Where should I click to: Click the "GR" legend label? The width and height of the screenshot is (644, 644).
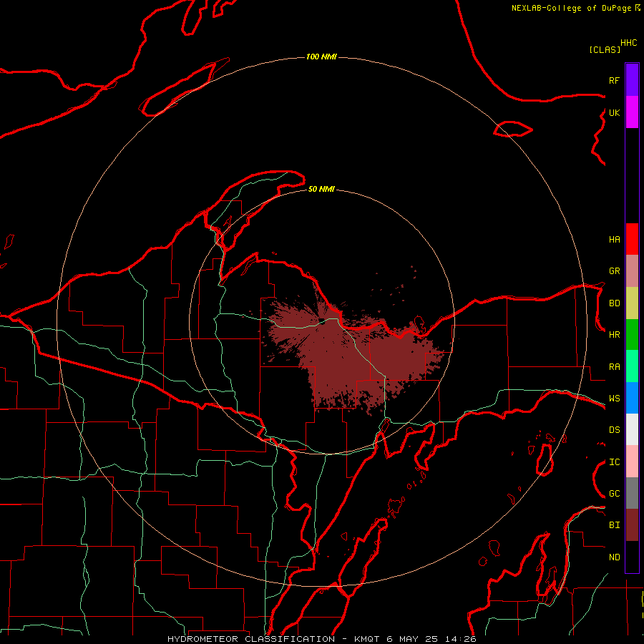(614, 271)
